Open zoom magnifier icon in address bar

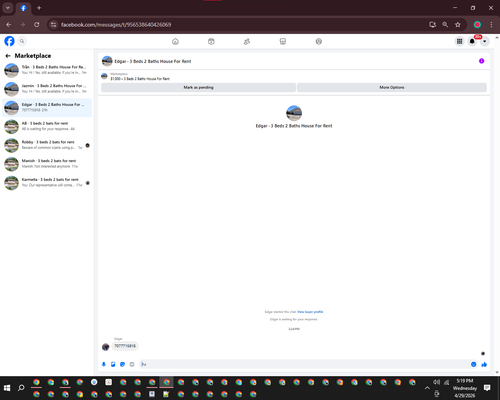click(445, 25)
